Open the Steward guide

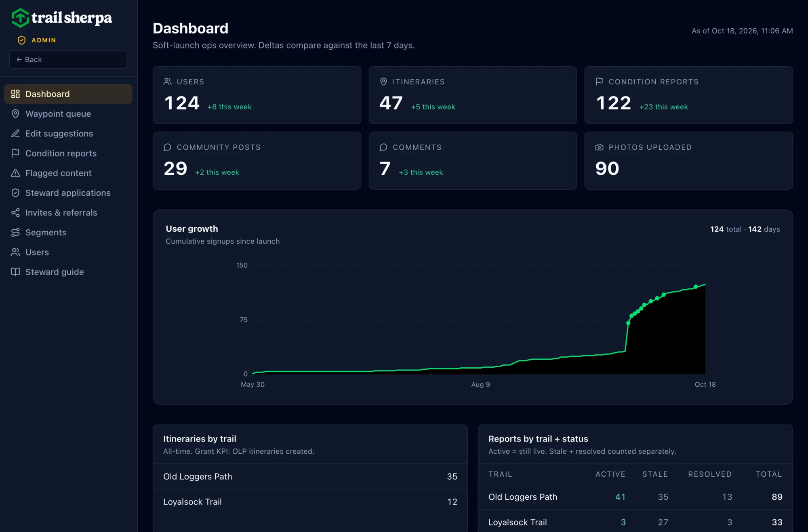[x=68, y=272]
